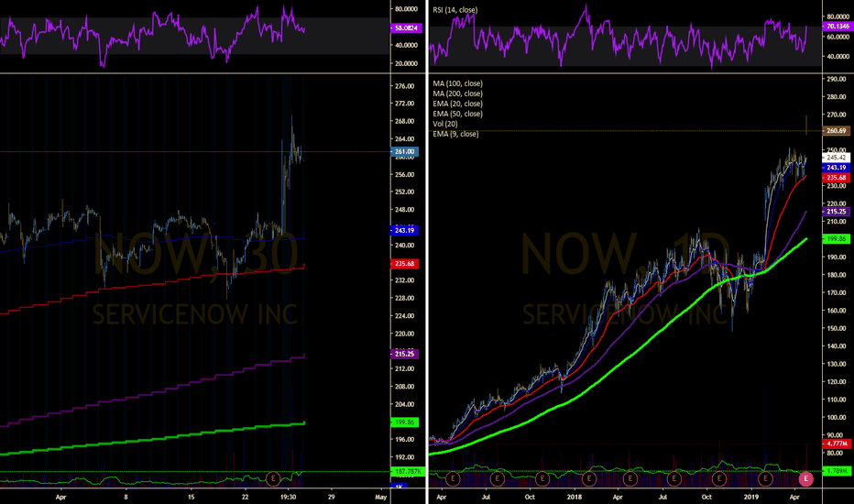Screen dimensions: 854x504
Task: Click the 2018 label on the daily time axis
Action: coord(574,497)
